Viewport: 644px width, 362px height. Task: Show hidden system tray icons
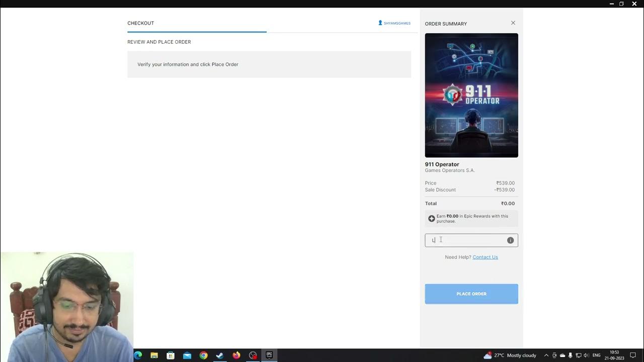546,355
